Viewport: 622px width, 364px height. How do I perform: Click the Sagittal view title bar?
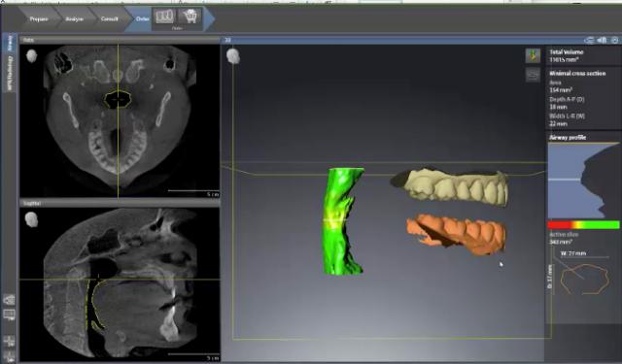120,203
